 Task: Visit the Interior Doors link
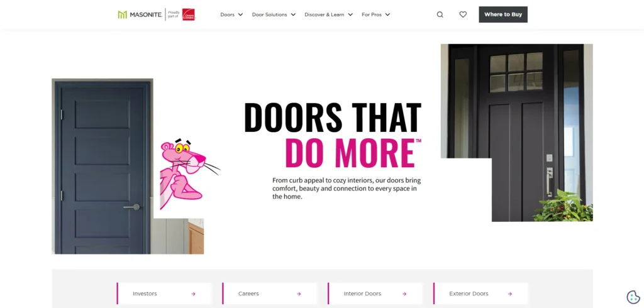(x=375, y=294)
